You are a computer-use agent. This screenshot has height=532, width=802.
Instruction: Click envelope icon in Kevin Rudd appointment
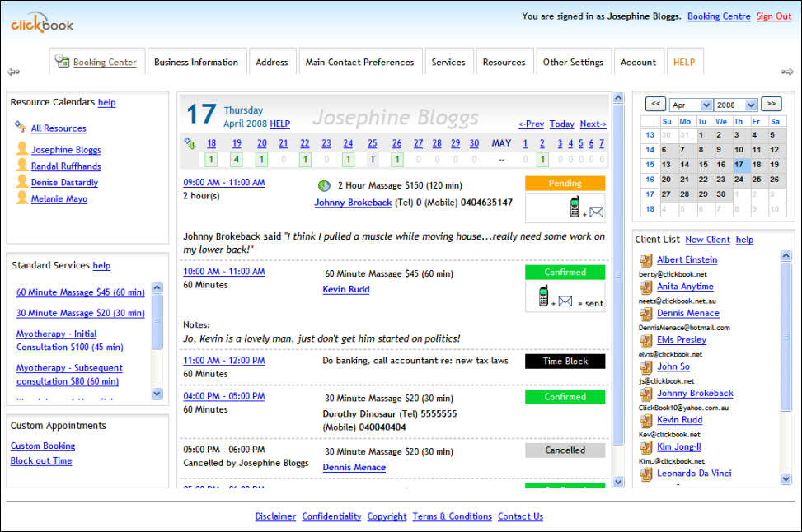pos(565,301)
